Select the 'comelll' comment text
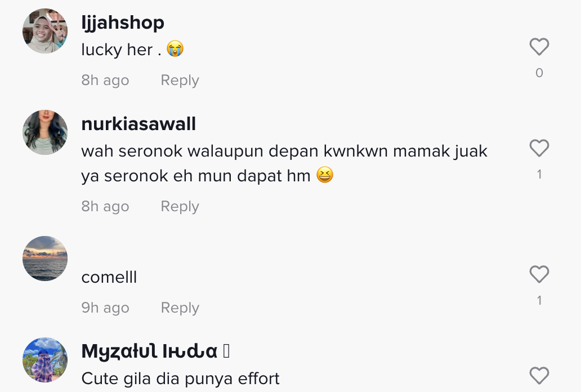Image resolution: width=581 pixels, height=392 pixels. pos(109,278)
